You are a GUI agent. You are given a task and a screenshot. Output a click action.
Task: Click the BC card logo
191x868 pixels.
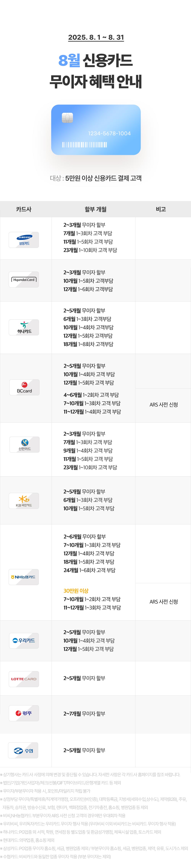click(x=24, y=387)
